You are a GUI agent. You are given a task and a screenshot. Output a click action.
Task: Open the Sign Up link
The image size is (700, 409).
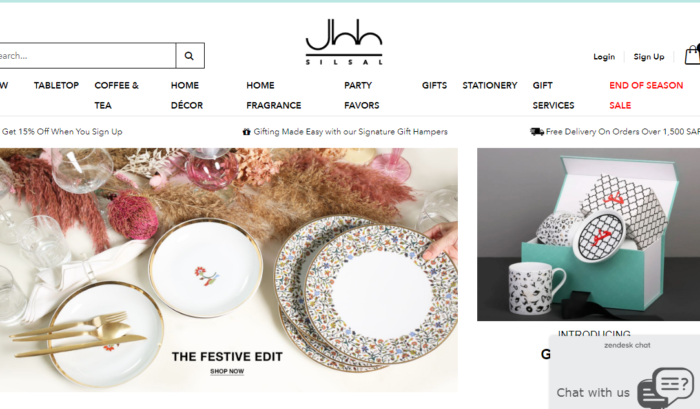tap(649, 57)
